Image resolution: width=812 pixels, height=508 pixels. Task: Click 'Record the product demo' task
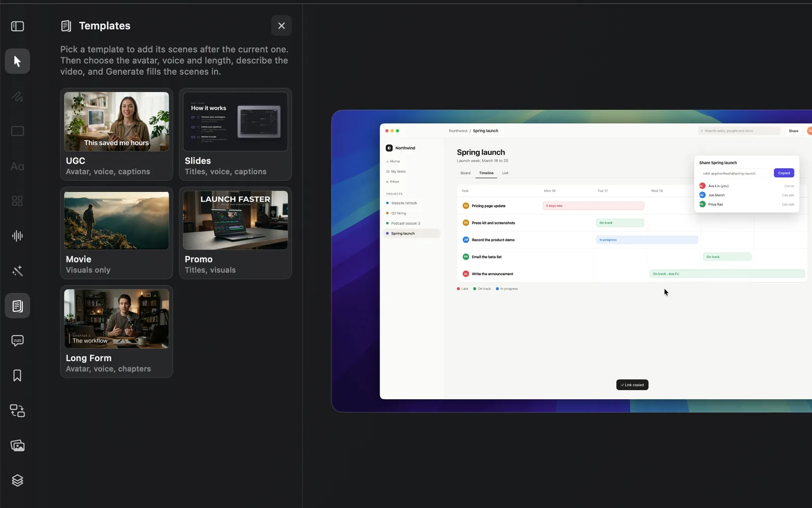493,240
